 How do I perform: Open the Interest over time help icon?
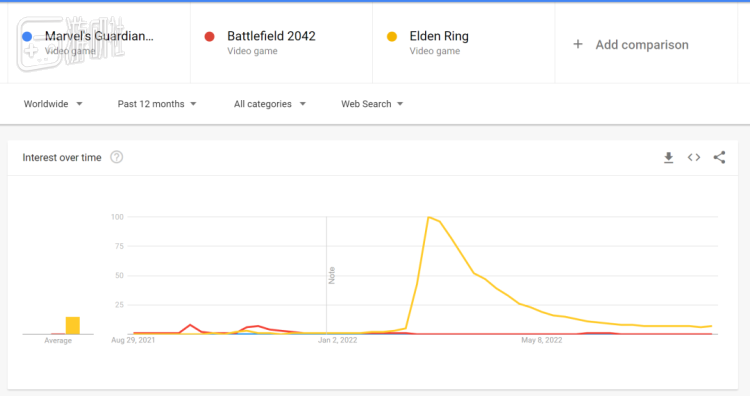[x=117, y=157]
